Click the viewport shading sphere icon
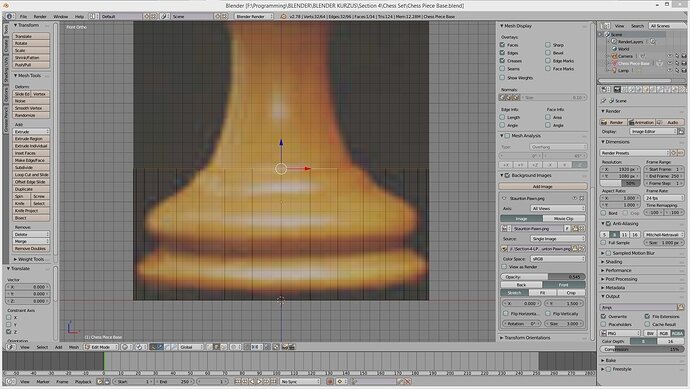 coord(125,347)
